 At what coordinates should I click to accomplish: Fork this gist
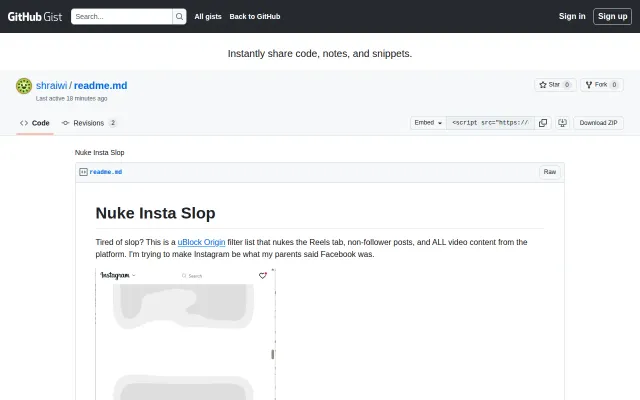[602, 85]
